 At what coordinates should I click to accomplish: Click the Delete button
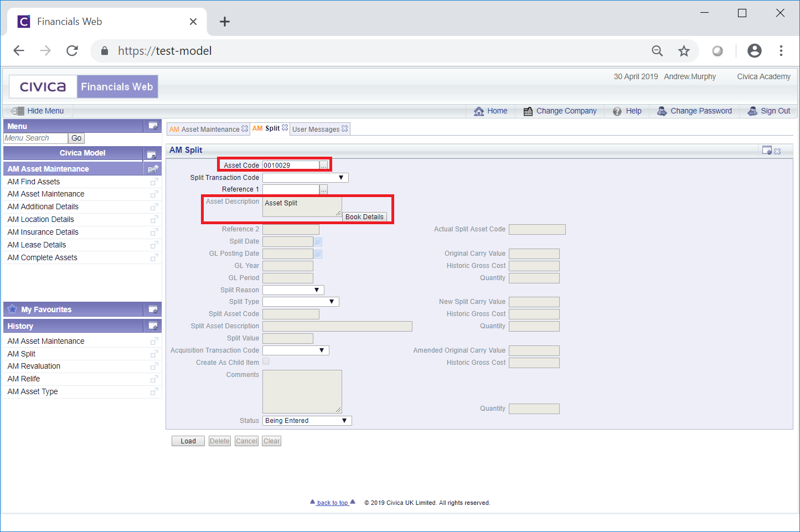click(220, 441)
